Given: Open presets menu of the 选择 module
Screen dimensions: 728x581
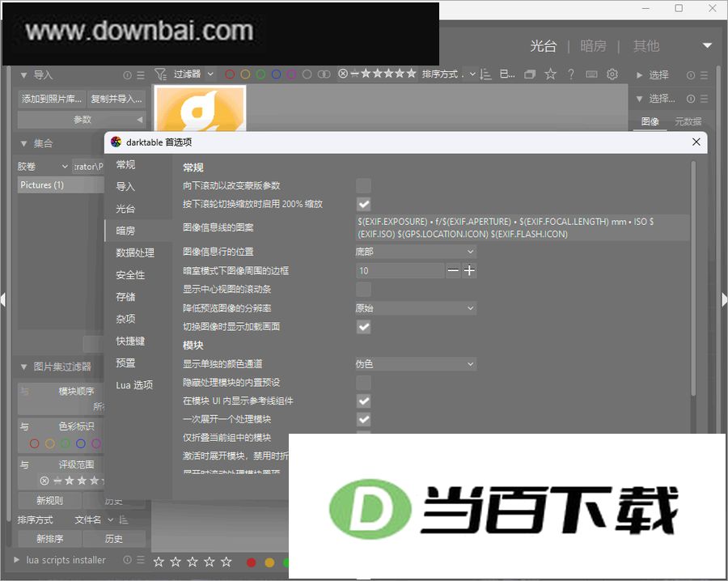Looking at the screenshot, I should [x=705, y=75].
